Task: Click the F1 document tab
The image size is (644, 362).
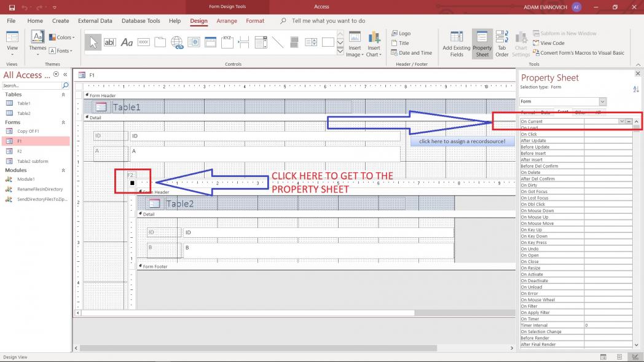Action: (87, 75)
